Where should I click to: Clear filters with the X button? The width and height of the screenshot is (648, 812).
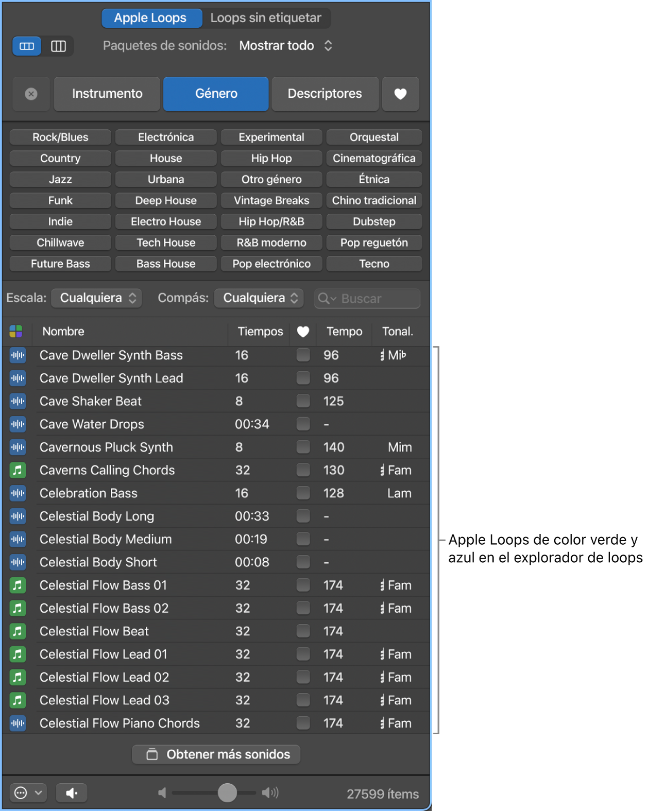pyautogui.click(x=31, y=94)
